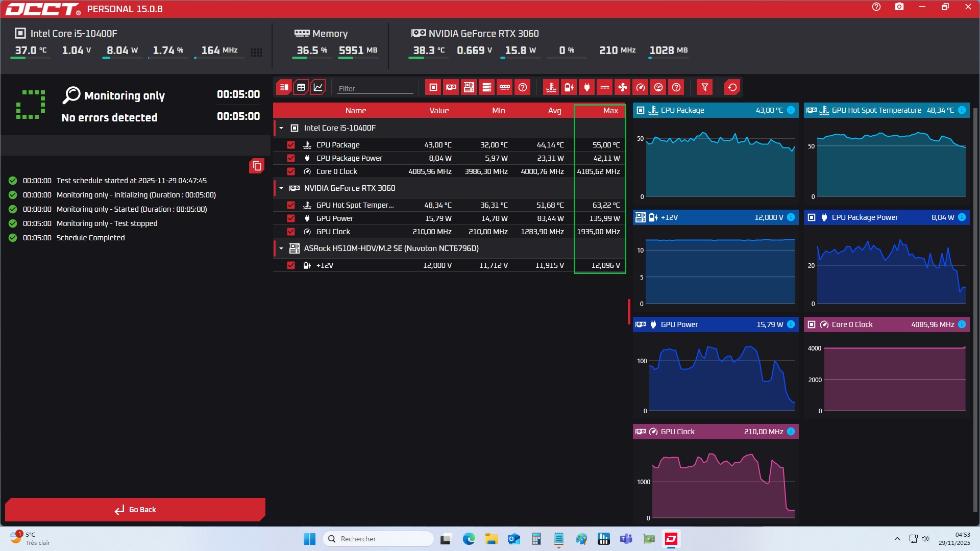Screen dimensions: 980x551
Task: Take a screenshot with camera icon
Action: pos(899,7)
